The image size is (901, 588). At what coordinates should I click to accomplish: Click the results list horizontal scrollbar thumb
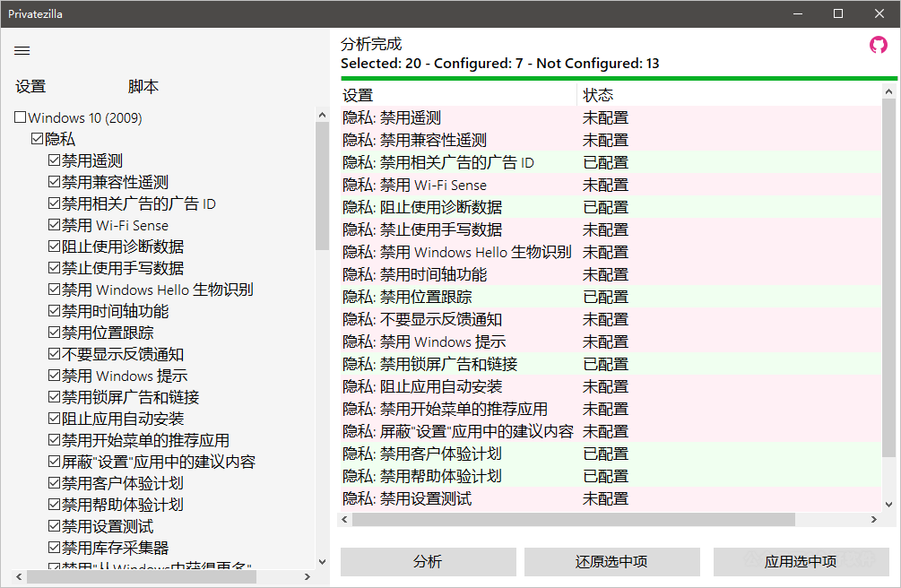tap(574, 519)
